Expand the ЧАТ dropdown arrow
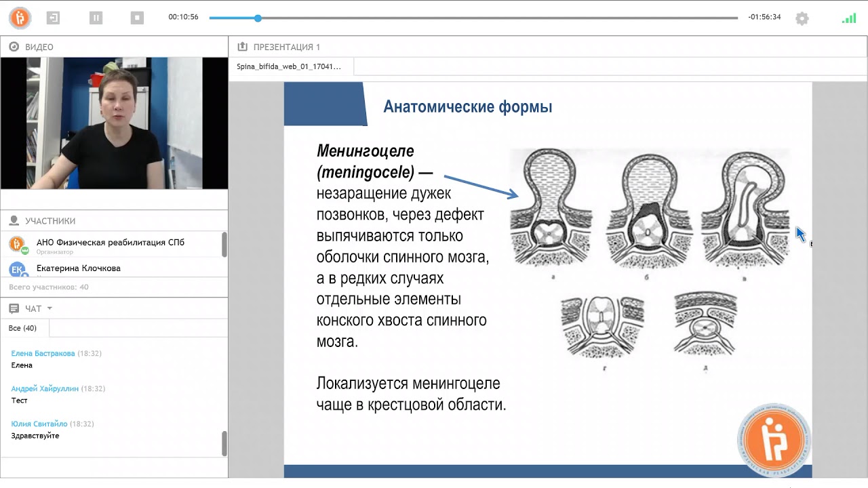Image resolution: width=868 pixels, height=488 pixels. pos(50,308)
